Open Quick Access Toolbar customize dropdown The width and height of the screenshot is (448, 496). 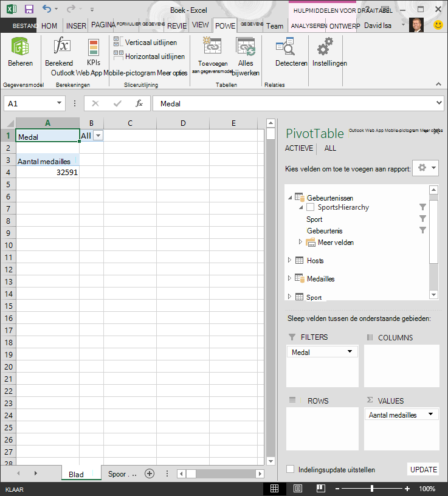92,10
